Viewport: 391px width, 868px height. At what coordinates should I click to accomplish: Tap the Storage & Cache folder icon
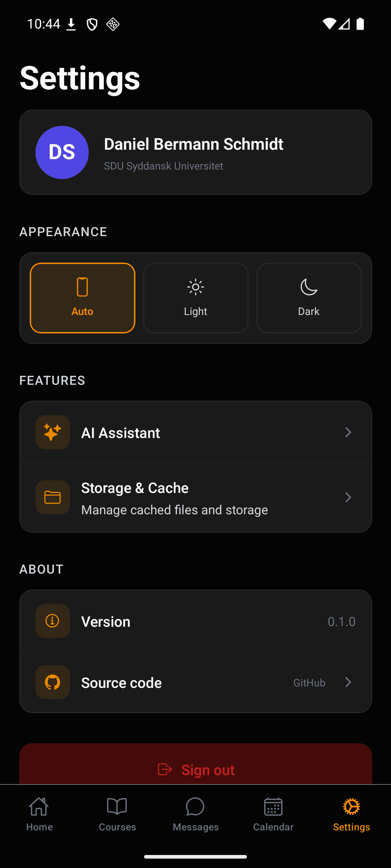pyautogui.click(x=52, y=497)
